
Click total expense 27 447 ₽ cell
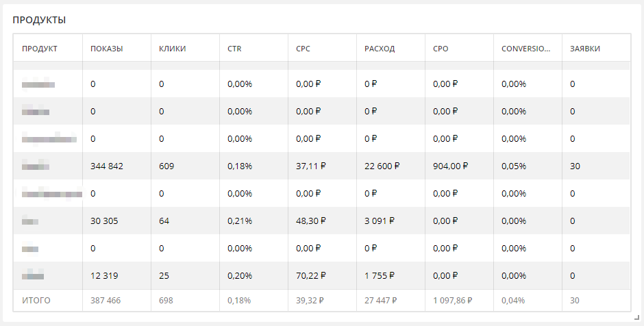coord(380,301)
